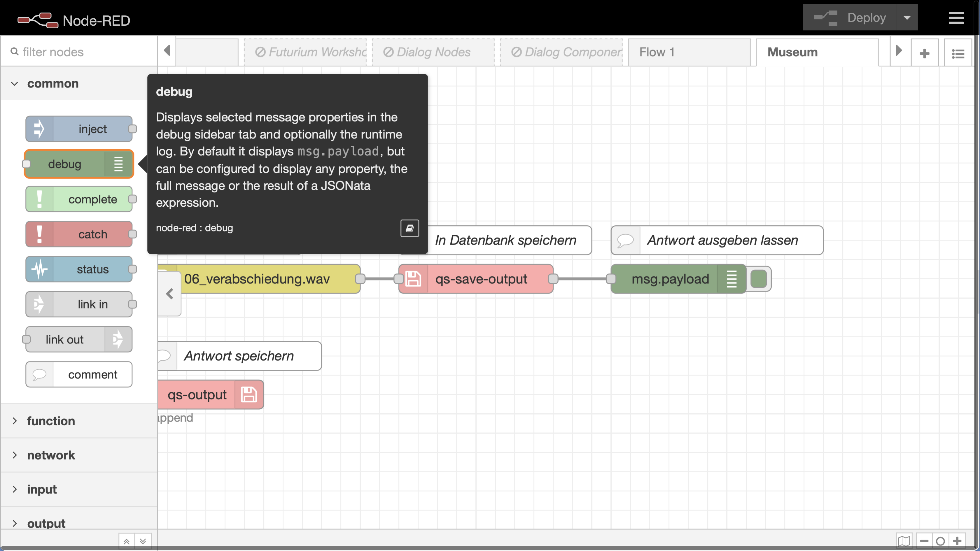980x551 pixels.
Task: Click the 'node-red : debug' tooltip text
Action: tap(195, 228)
